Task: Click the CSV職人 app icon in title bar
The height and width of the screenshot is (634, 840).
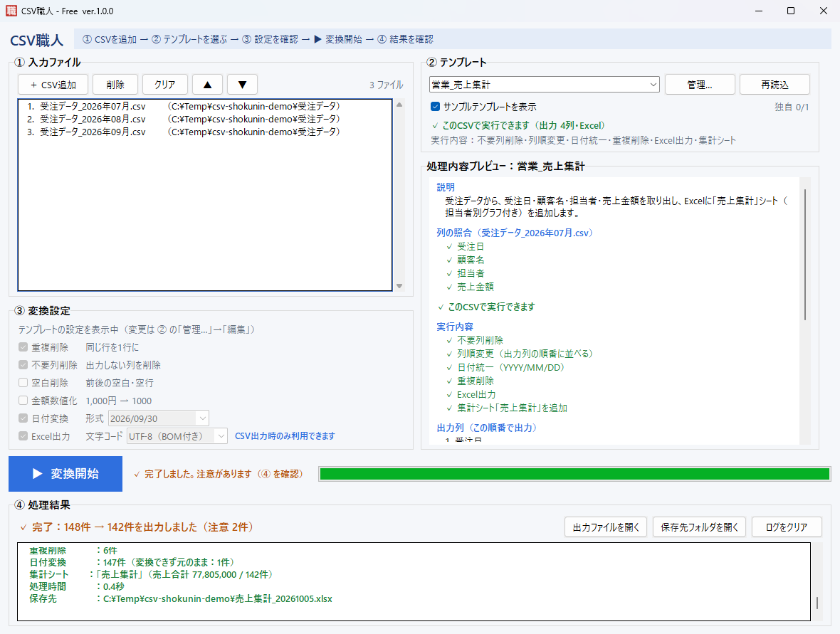Action: 11,11
